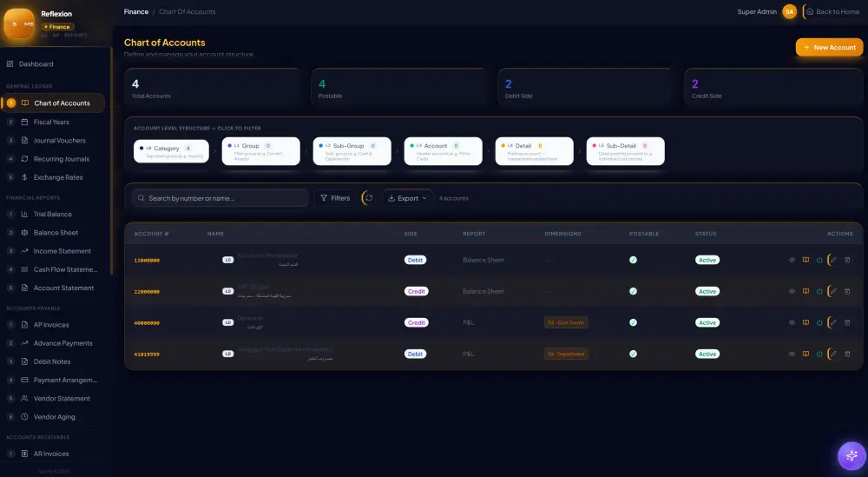Viewport: 868px width, 477px height.
Task: Toggle active status power icon for 12000000
Action: click(819, 260)
